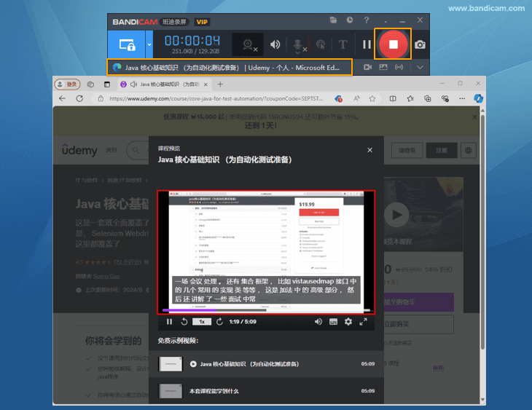The image size is (532, 410).
Task: Toggle Bandicam mouse click effect
Action: coord(321,44)
